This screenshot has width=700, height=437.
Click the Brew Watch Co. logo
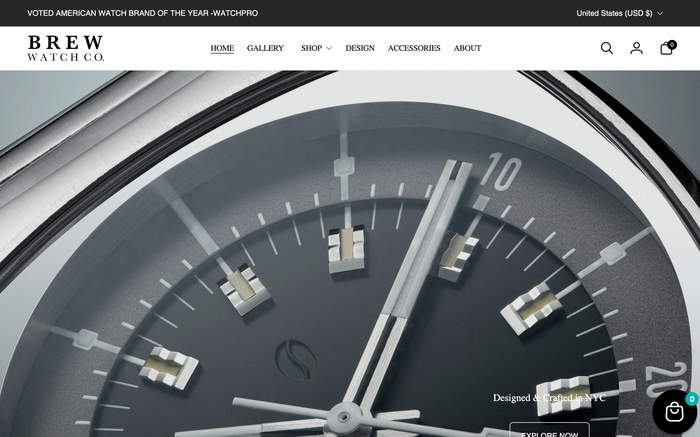pos(66,48)
